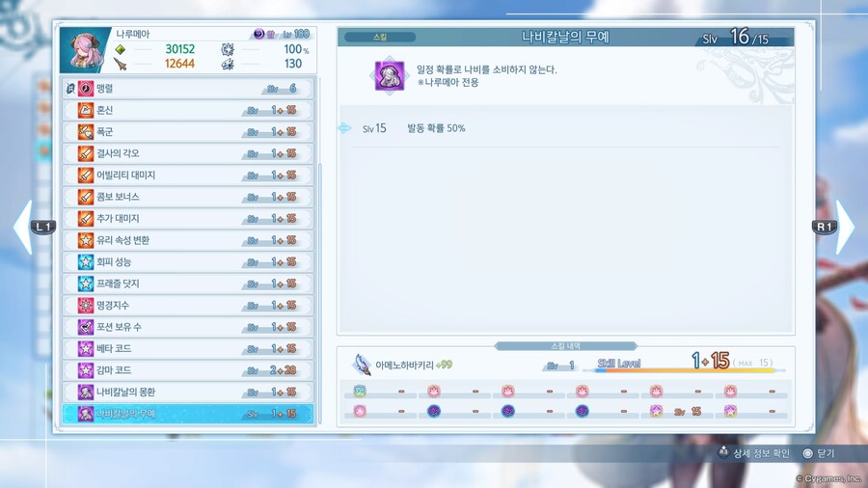
Task: Click the 포션 보유 수 row label
Action: click(x=119, y=327)
